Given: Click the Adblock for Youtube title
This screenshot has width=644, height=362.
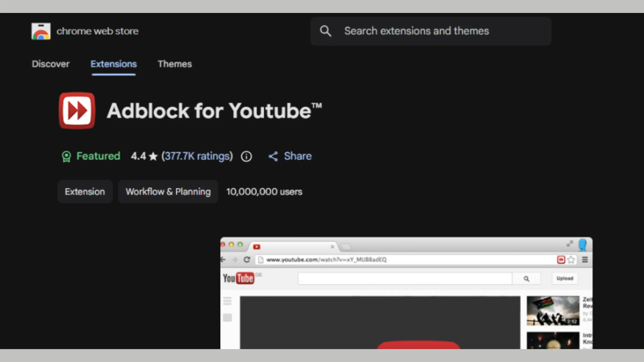Looking at the screenshot, I should point(214,111).
